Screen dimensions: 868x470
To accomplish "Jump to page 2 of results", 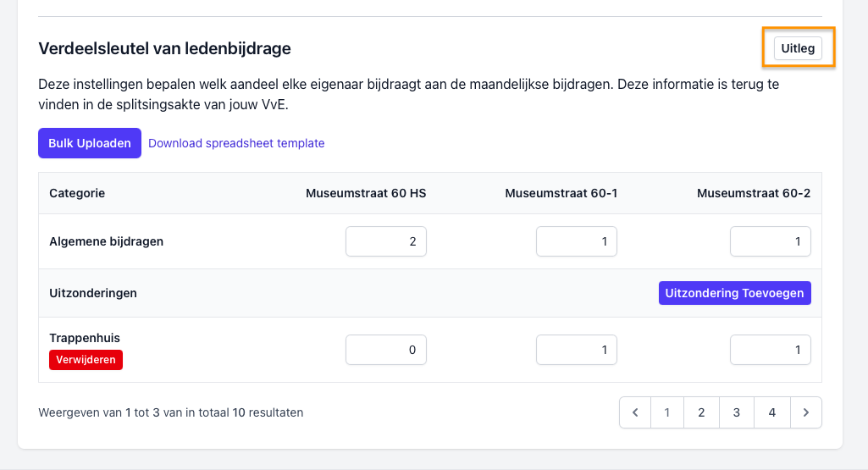I will tap(701, 412).
